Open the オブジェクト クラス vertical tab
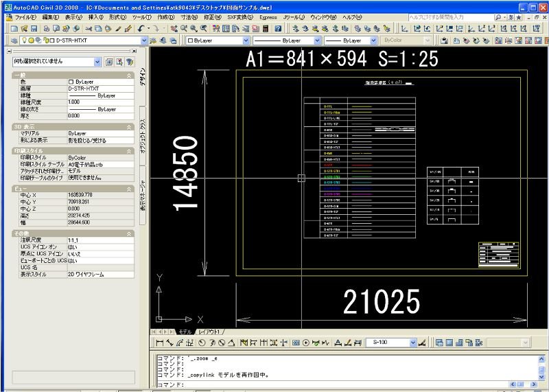549x392 pixels. click(143, 136)
